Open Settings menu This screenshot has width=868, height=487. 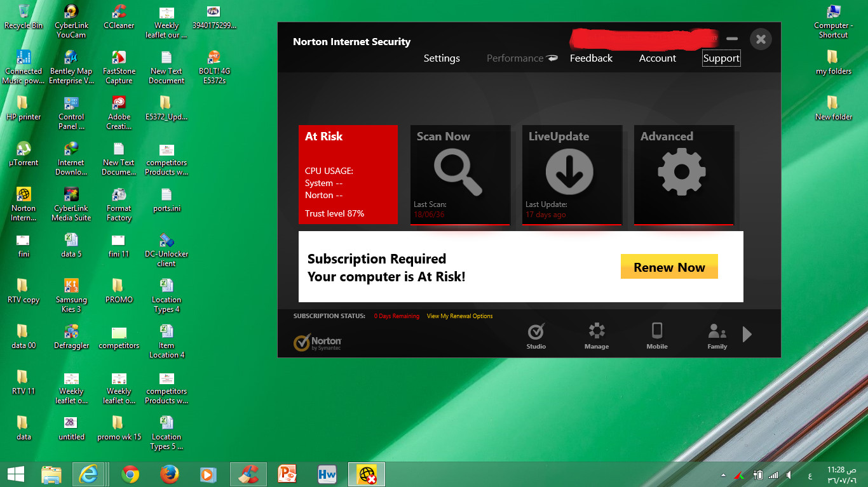point(442,58)
